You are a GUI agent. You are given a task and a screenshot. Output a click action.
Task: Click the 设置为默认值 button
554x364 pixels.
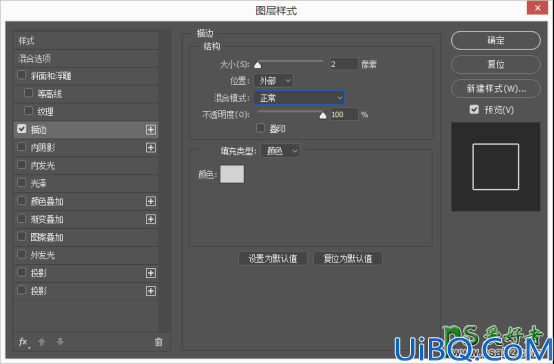(273, 259)
